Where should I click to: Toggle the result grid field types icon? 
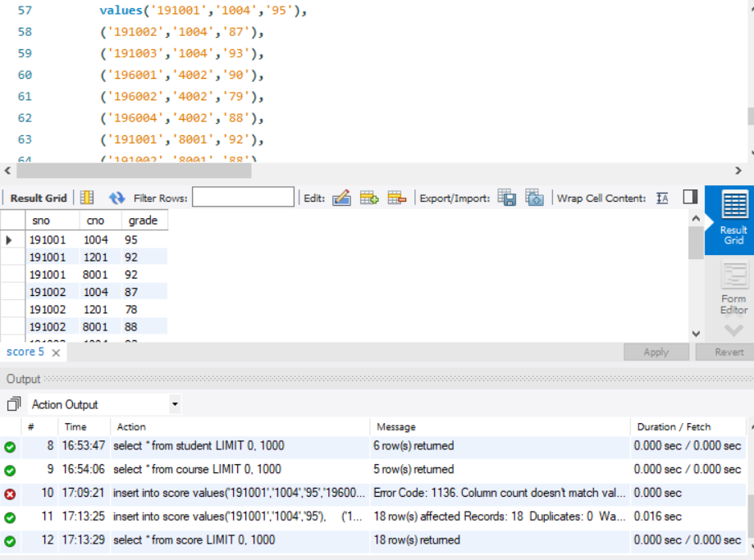87,198
